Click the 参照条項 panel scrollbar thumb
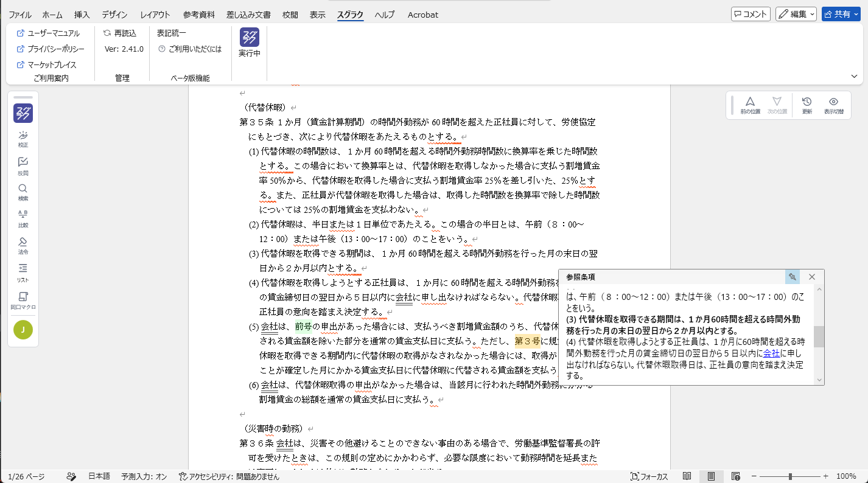Image resolution: width=868 pixels, height=483 pixels. (819, 336)
